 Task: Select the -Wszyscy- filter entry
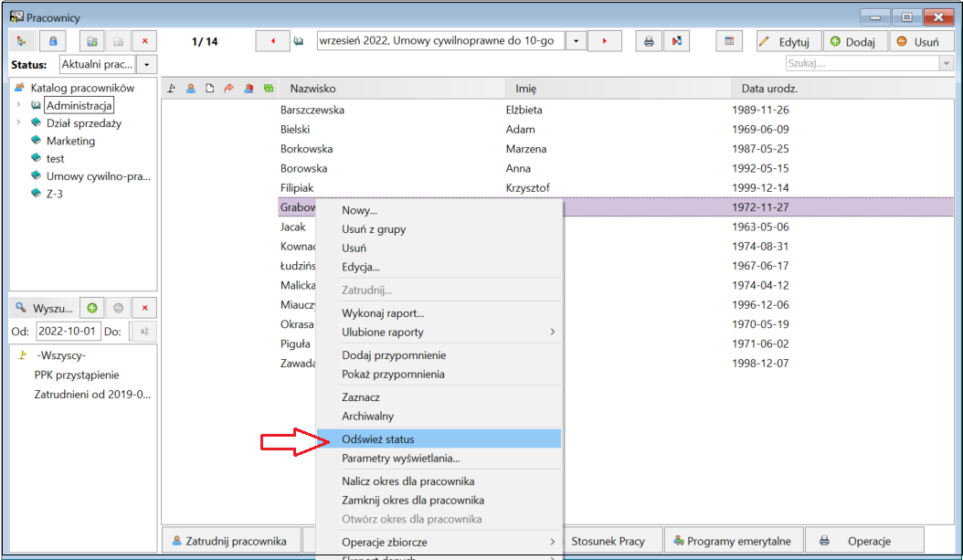(x=61, y=355)
